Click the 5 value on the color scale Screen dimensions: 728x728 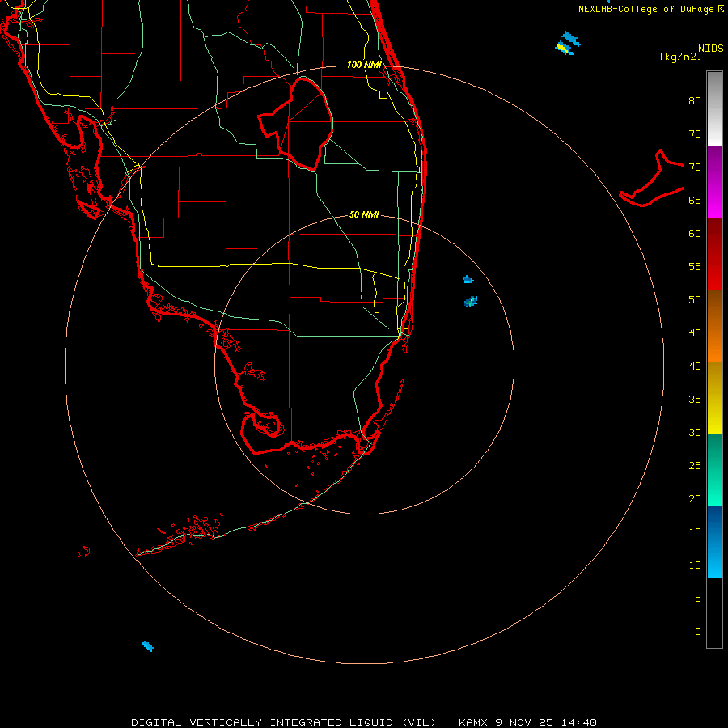point(698,598)
